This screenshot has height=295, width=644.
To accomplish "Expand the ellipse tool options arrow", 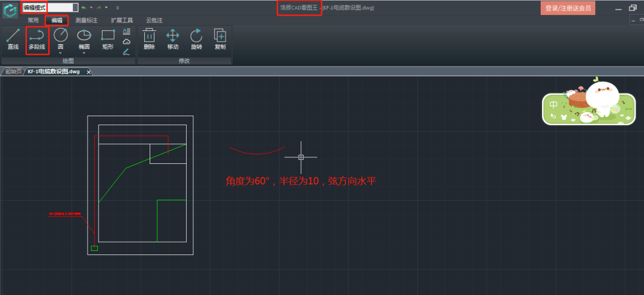I will click(x=84, y=53).
